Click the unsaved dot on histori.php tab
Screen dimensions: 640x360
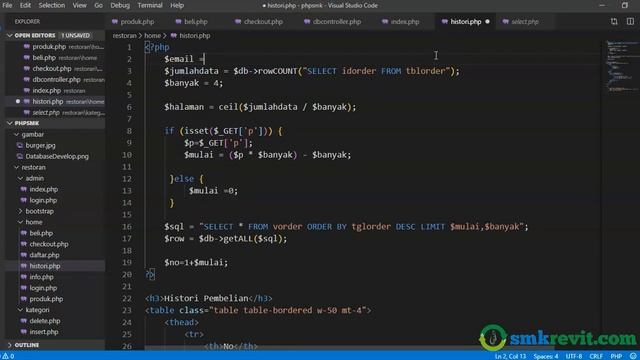pos(487,22)
